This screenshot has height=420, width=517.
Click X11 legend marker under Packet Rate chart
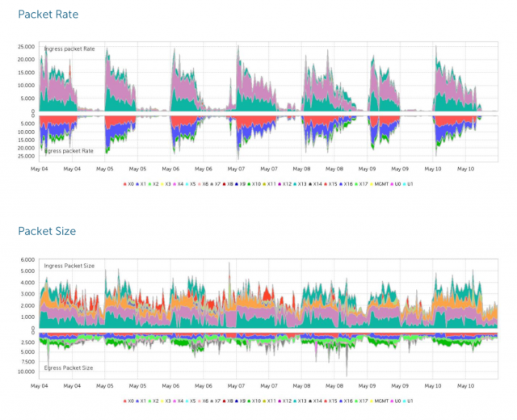point(264,184)
